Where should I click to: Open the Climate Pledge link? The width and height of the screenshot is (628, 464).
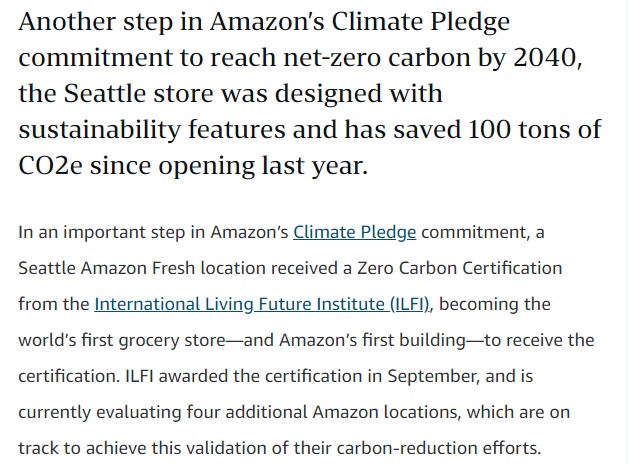(x=354, y=232)
